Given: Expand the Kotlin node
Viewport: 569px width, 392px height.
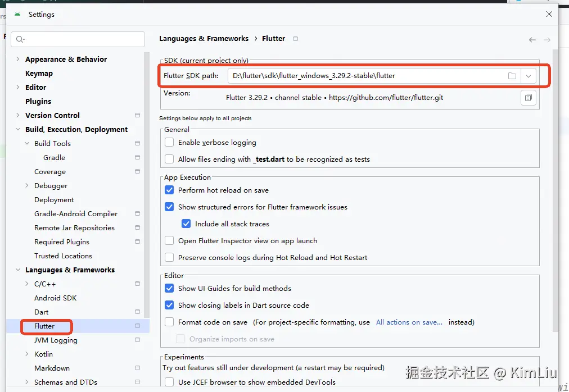Looking at the screenshot, I should (x=27, y=354).
